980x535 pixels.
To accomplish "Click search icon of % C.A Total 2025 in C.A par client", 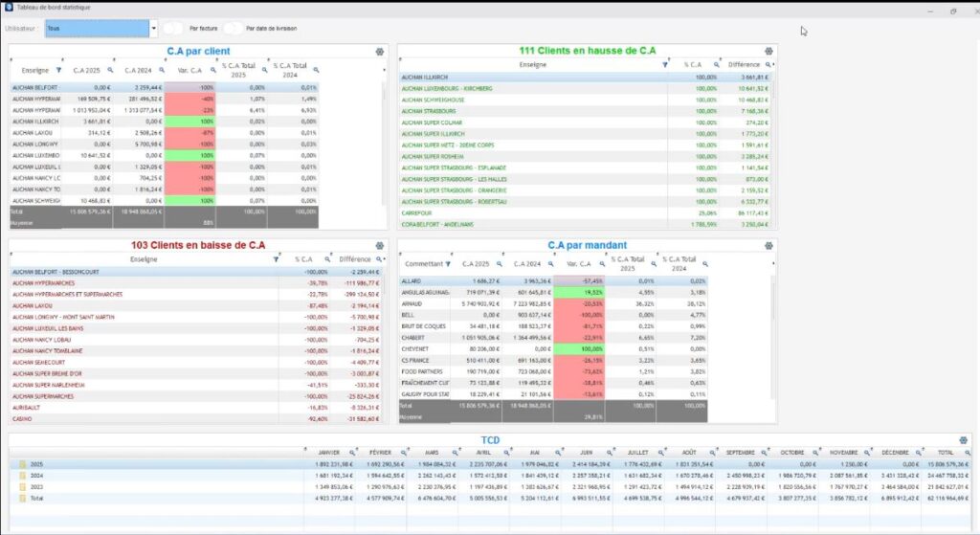I will point(264,70).
